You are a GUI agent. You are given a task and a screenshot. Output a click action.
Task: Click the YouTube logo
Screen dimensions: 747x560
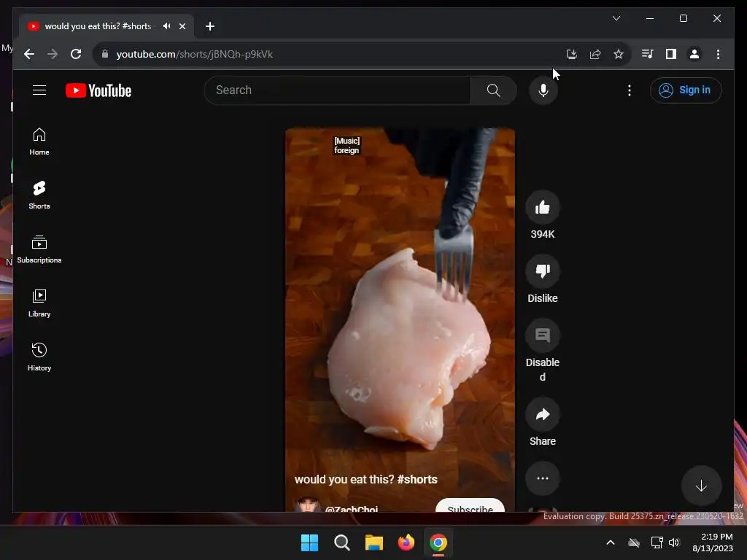[x=98, y=90]
